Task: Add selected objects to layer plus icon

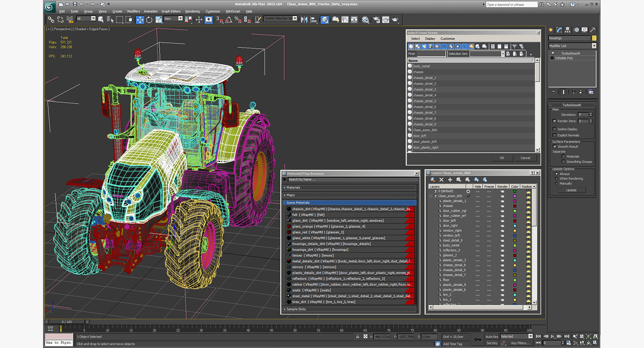Action: pyautogui.click(x=450, y=179)
